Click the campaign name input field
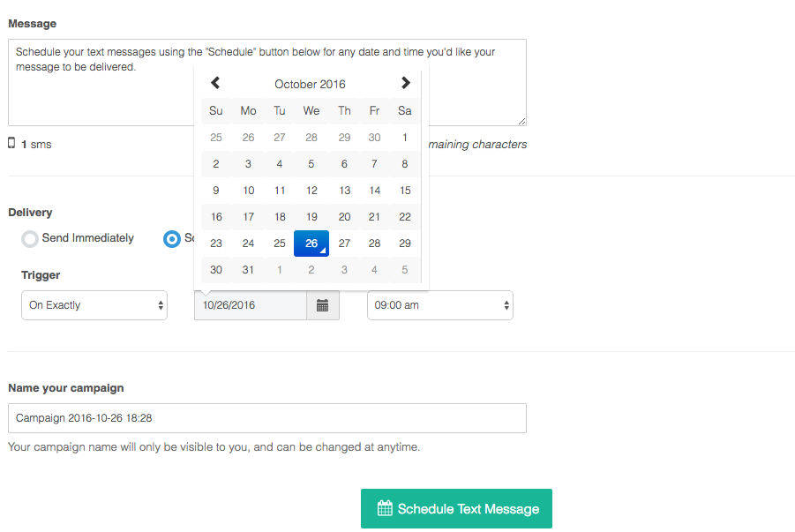This screenshot has width=795, height=532. (x=266, y=418)
